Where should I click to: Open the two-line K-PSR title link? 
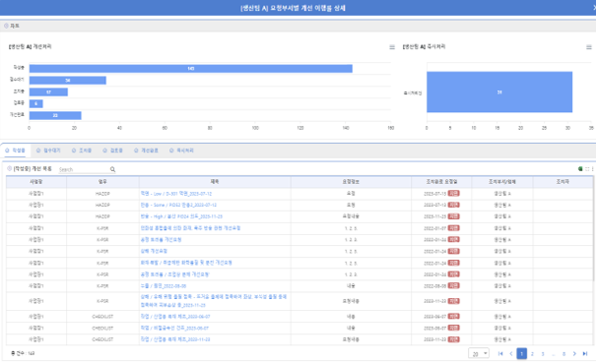coord(213,301)
